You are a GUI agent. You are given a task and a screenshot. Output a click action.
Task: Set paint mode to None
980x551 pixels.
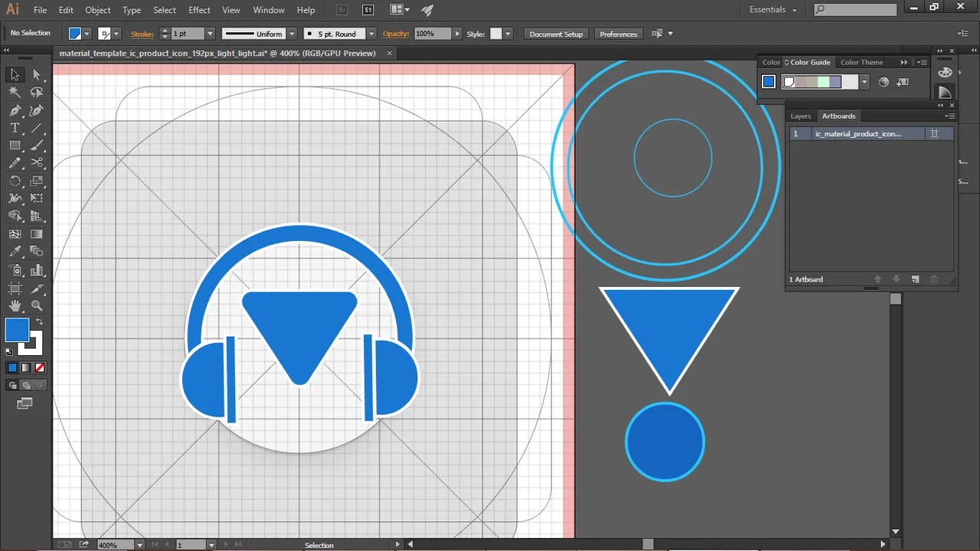pyautogui.click(x=40, y=368)
